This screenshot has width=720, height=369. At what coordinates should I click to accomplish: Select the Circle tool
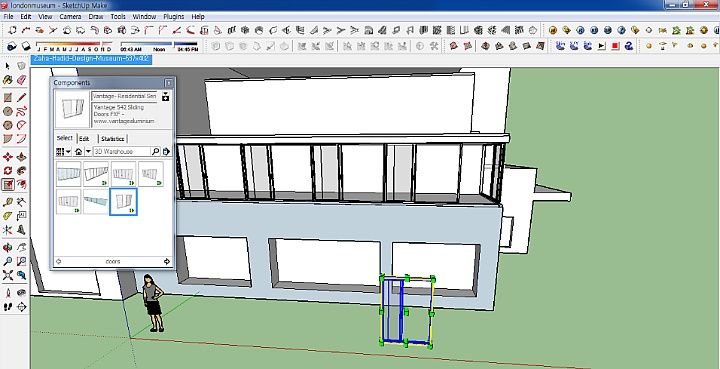tap(8, 111)
